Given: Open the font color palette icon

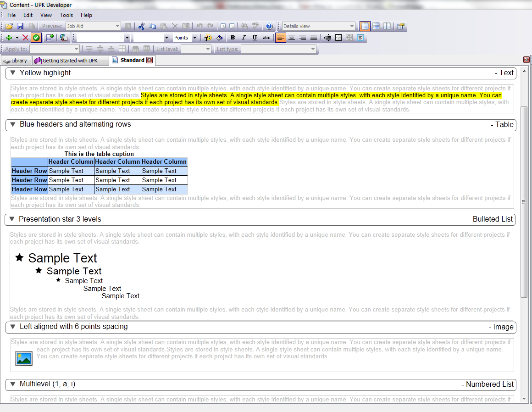Looking at the screenshot, I should pos(208,38).
